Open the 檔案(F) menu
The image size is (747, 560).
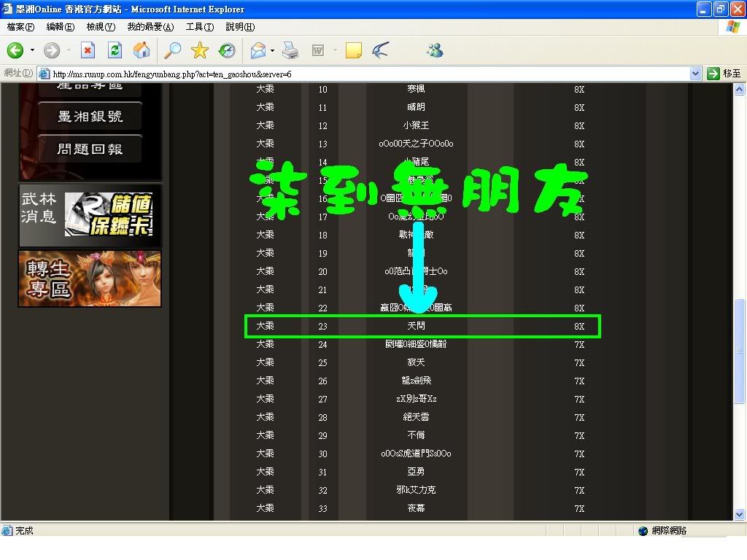pos(20,27)
